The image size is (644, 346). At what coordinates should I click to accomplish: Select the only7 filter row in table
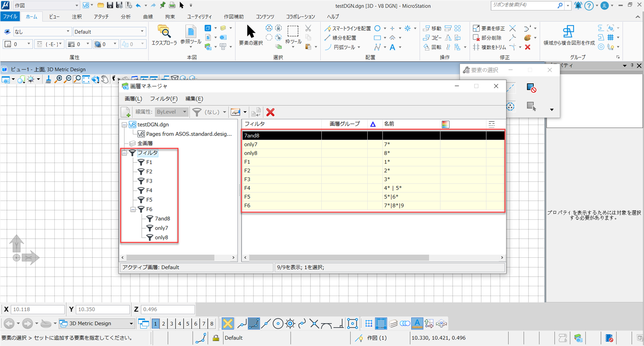point(373,144)
